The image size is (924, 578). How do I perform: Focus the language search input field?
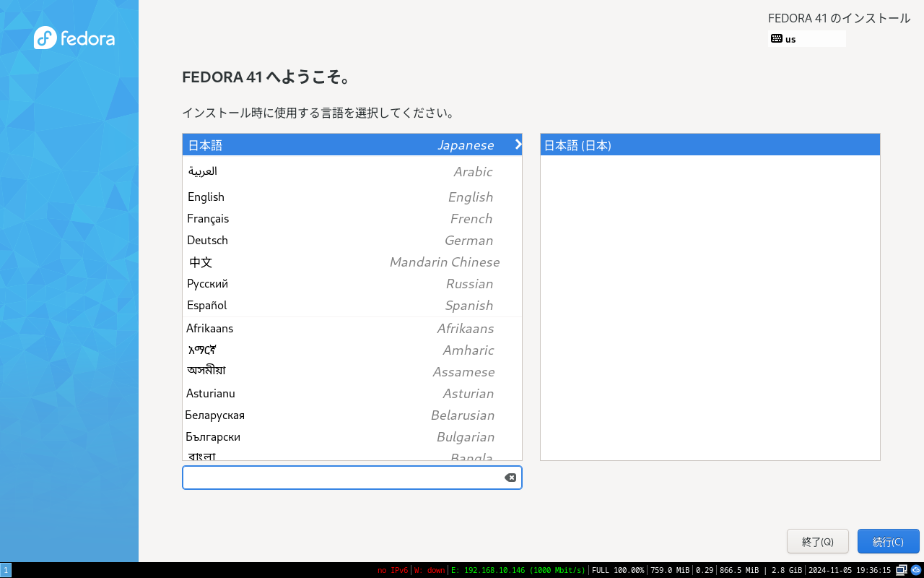point(352,478)
